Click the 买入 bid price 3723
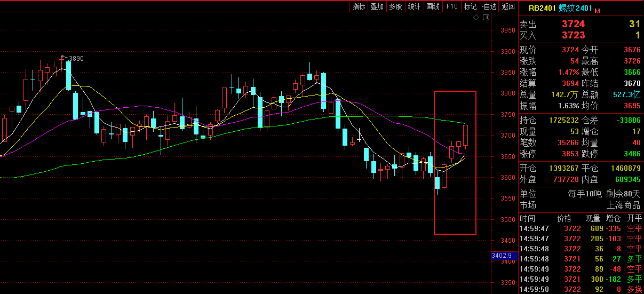 573,35
